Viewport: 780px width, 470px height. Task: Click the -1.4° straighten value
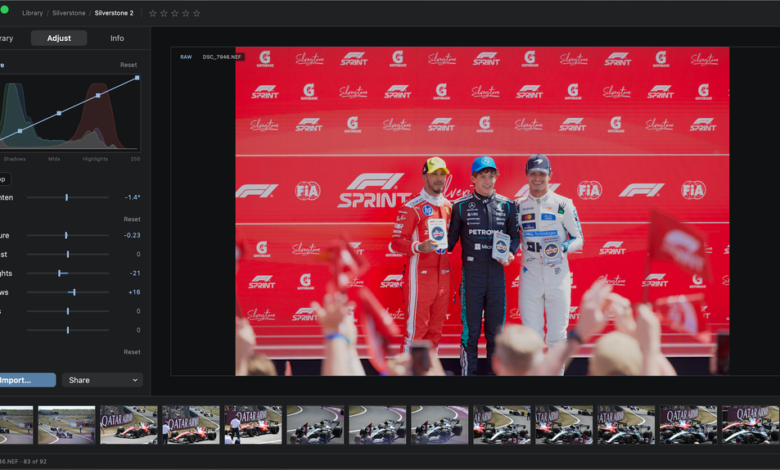(x=132, y=197)
